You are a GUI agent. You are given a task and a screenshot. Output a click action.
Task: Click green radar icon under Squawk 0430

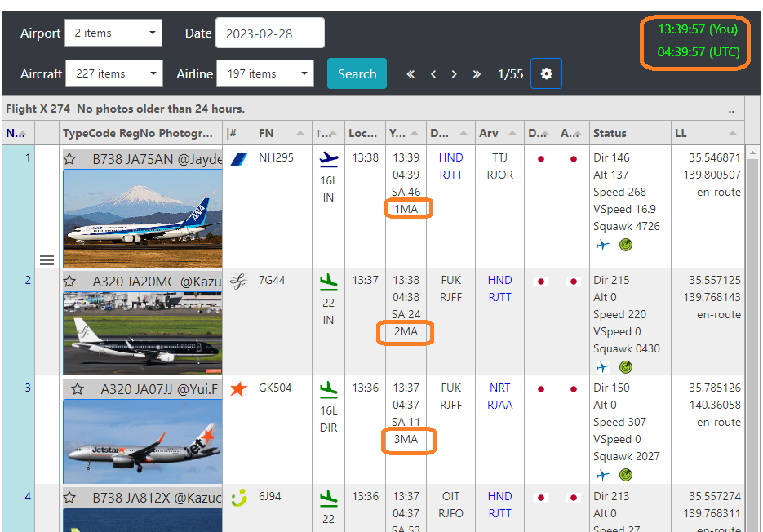pyautogui.click(x=626, y=367)
